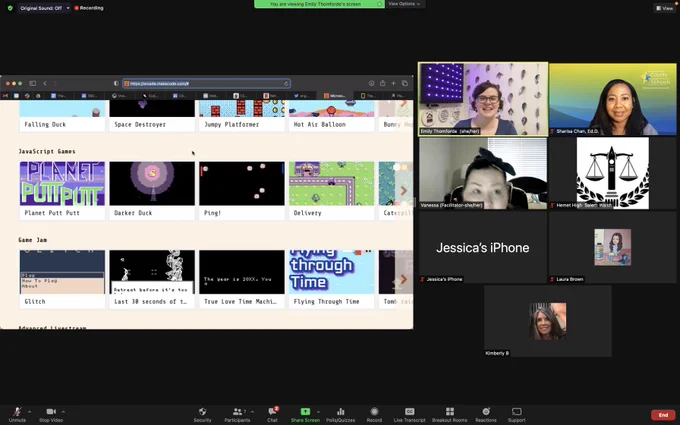Click the Recording indicator
The width and height of the screenshot is (680, 425).
pos(89,8)
